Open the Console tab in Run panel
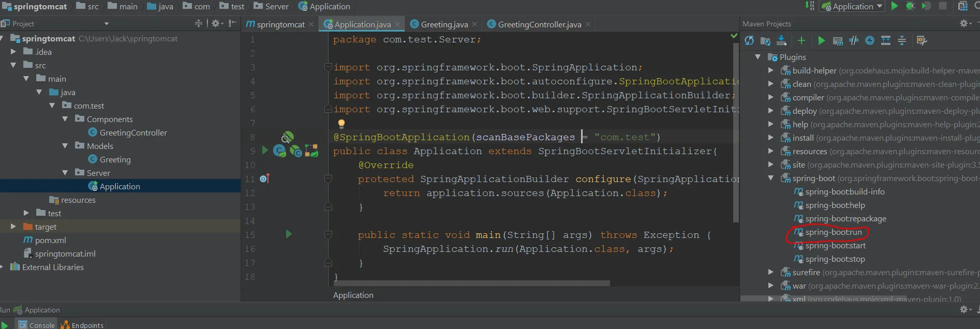The image size is (980, 329). pyautogui.click(x=36, y=325)
